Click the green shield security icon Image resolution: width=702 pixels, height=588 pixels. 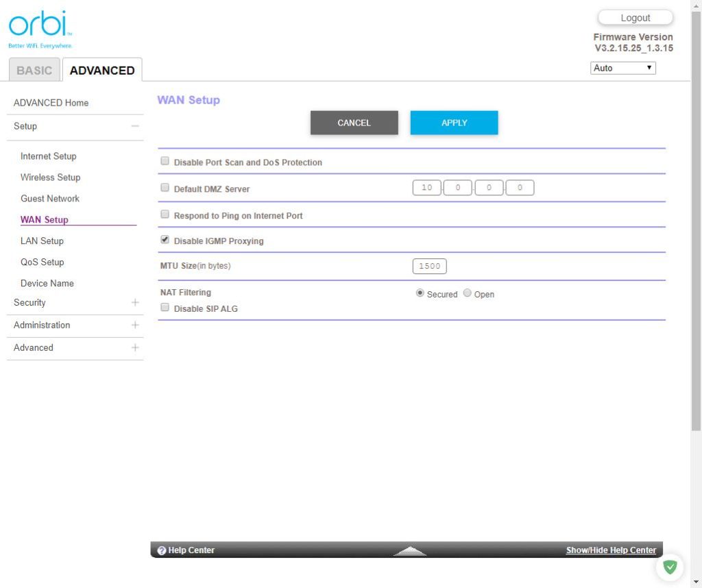pyautogui.click(x=670, y=567)
